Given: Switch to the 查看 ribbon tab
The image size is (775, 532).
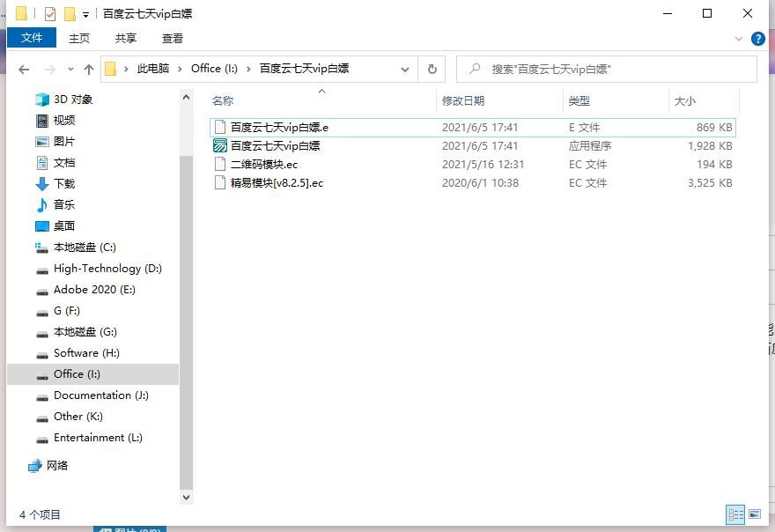Looking at the screenshot, I should coord(173,38).
